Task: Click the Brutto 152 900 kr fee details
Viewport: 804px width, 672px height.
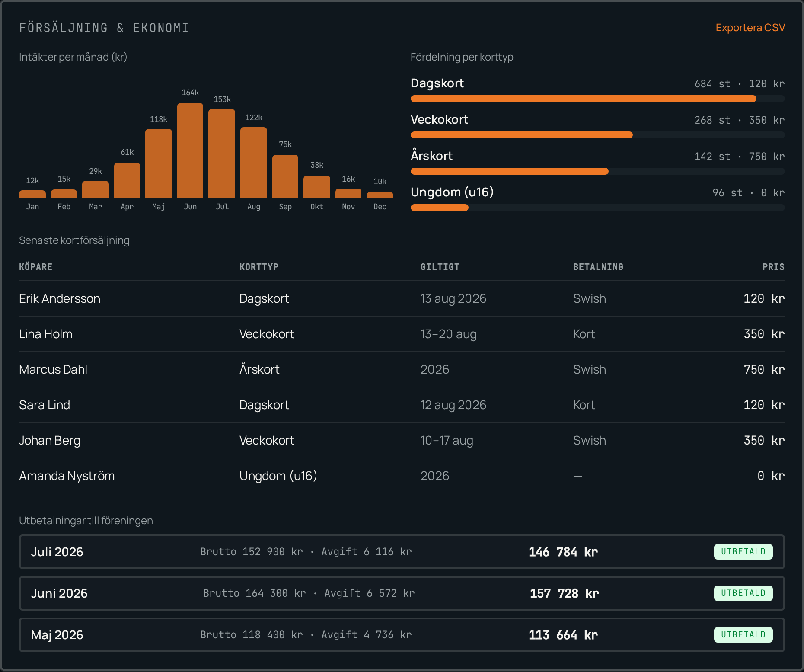Action: tap(306, 552)
